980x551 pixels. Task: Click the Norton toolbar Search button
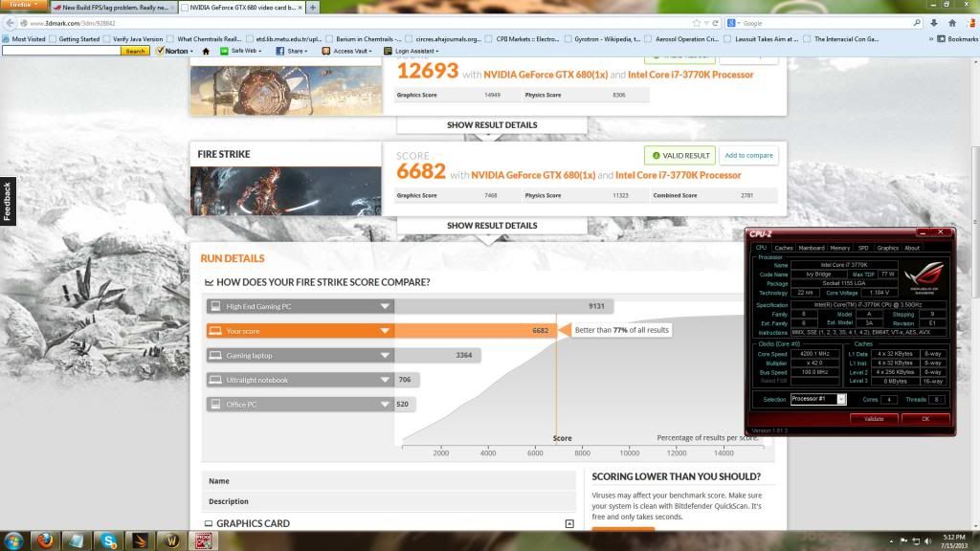135,52
